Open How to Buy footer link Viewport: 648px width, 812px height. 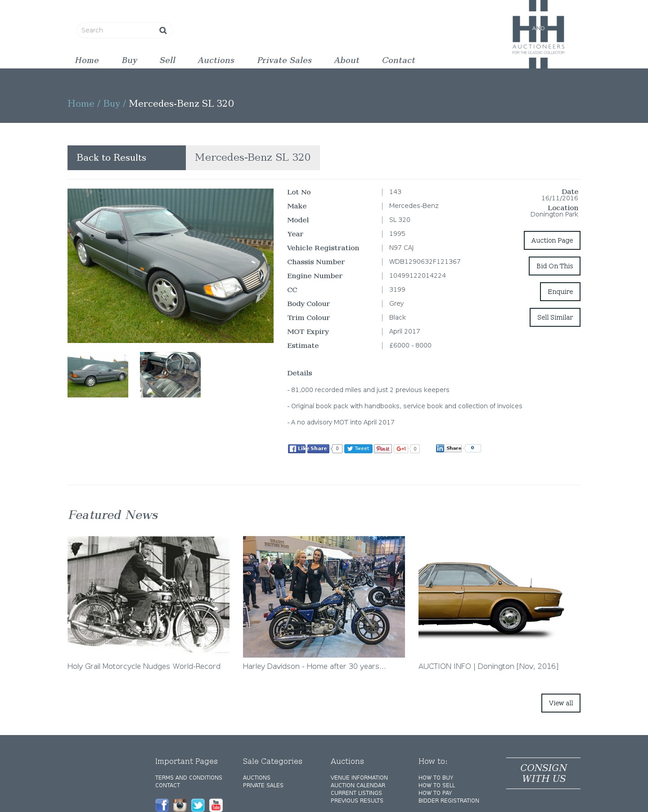click(436, 778)
